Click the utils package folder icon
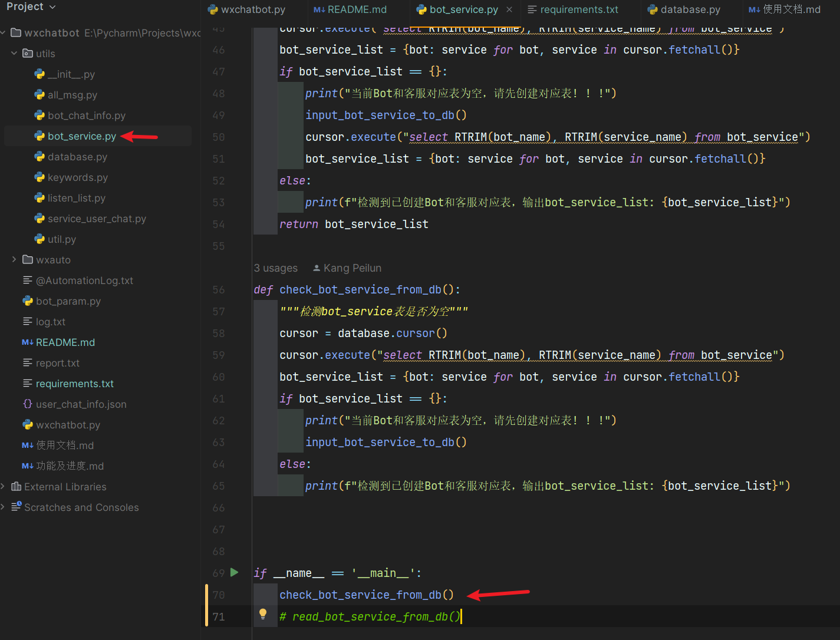The image size is (840, 640). point(28,53)
